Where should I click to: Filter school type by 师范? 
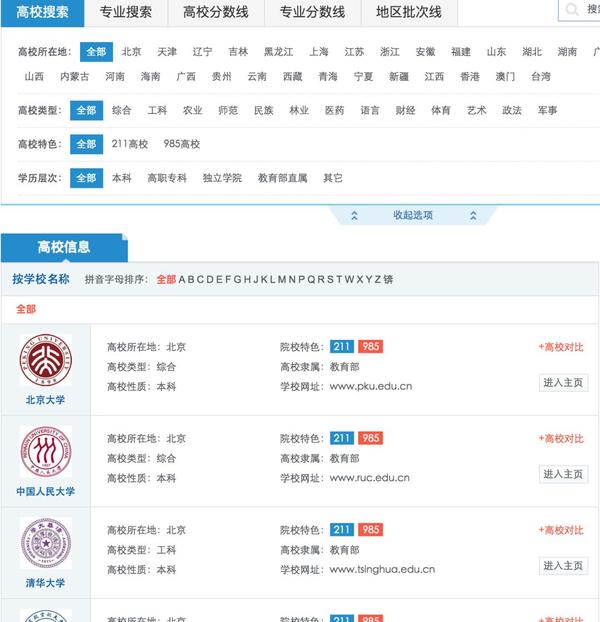pos(228,110)
